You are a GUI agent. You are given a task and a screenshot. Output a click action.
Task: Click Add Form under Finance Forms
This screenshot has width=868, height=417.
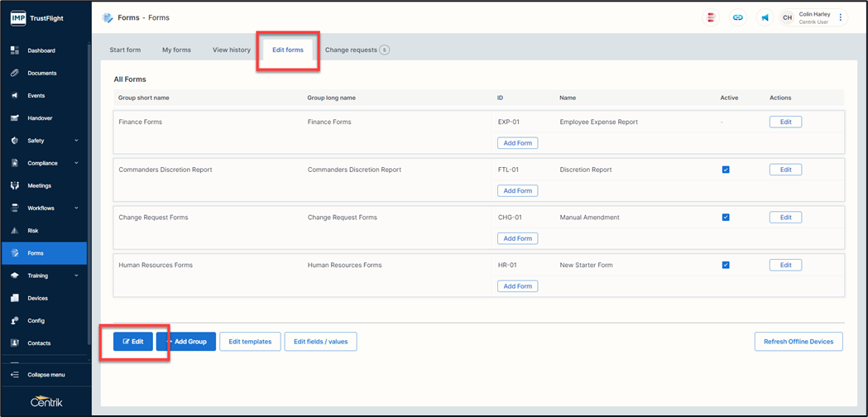[x=518, y=143]
